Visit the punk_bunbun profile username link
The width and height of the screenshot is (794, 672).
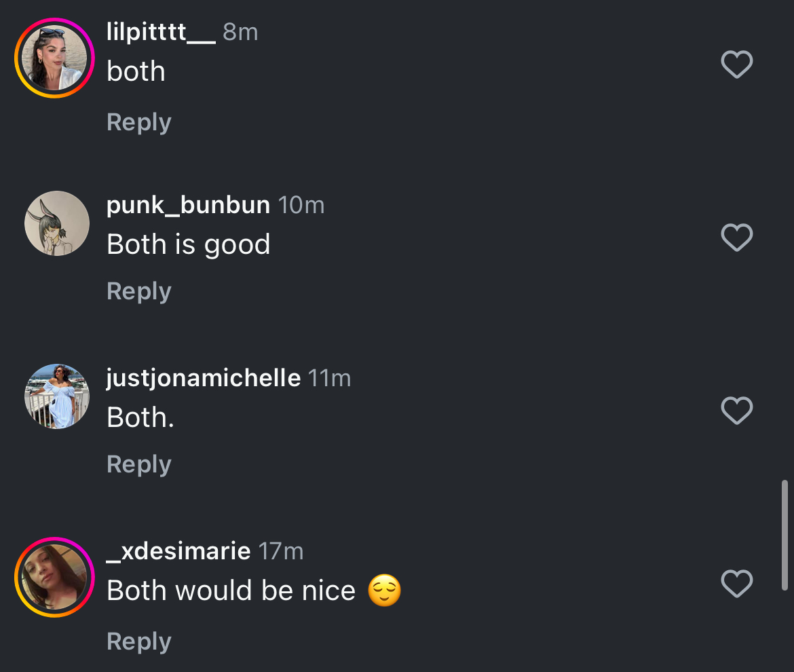pyautogui.click(x=188, y=205)
